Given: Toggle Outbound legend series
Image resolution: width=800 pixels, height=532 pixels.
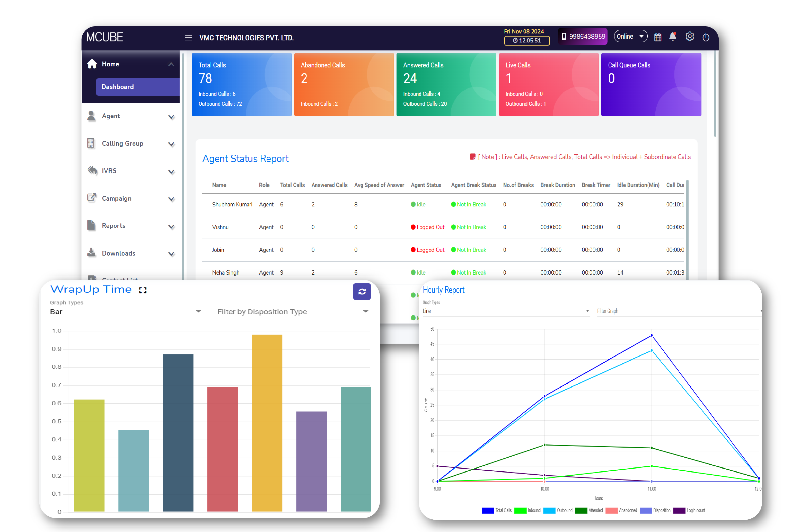Looking at the screenshot, I should tap(558, 510).
